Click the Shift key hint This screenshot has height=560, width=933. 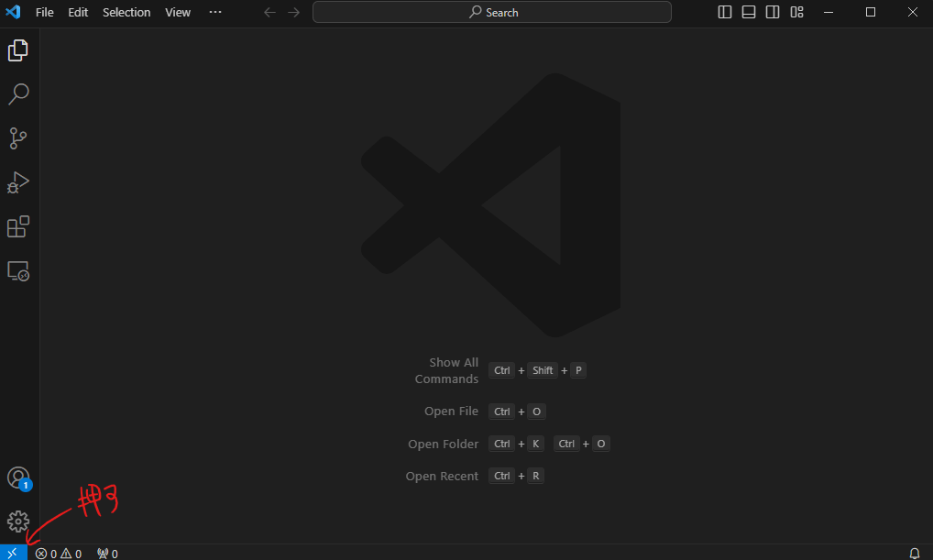(x=543, y=370)
